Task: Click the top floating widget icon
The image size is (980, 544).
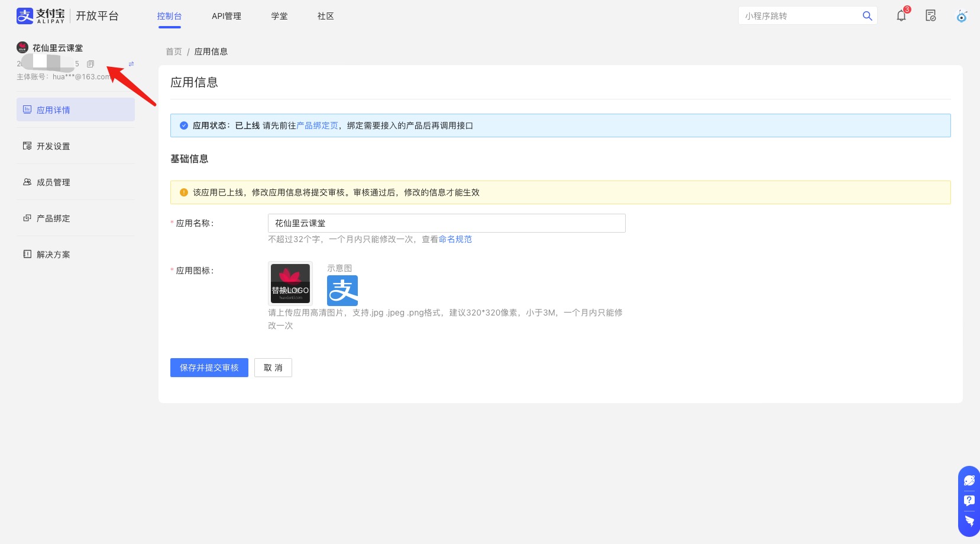Action: [x=969, y=480]
